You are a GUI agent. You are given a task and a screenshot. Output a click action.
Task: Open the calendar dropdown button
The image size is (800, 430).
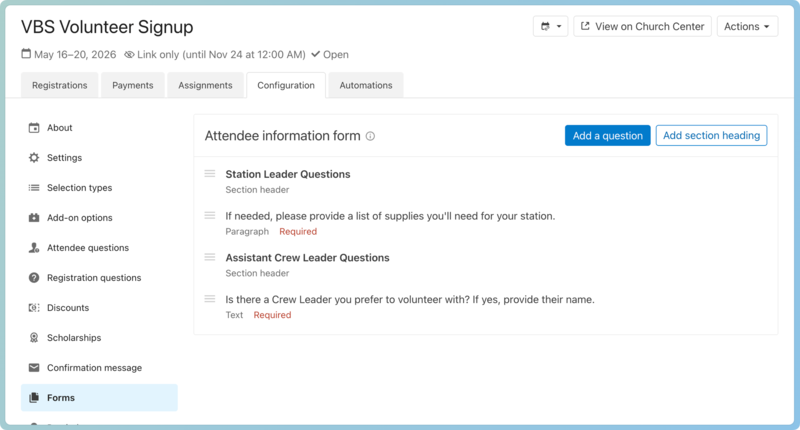[x=551, y=27]
